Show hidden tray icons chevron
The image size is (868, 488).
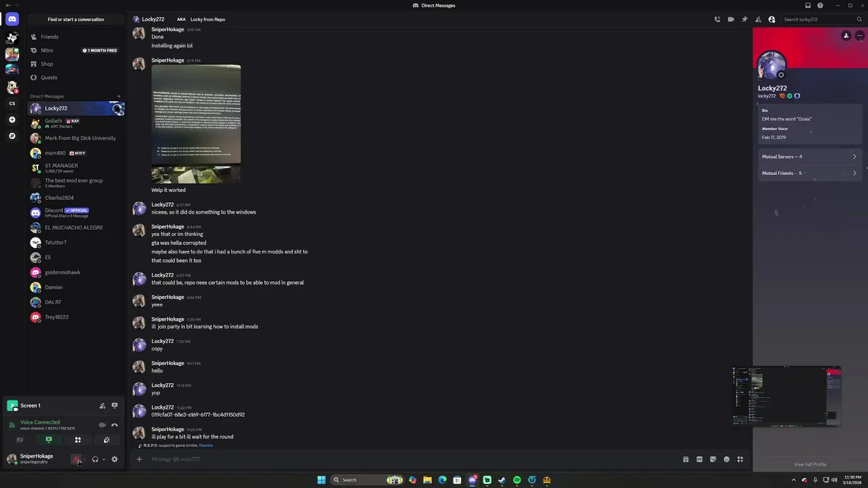[793, 480]
